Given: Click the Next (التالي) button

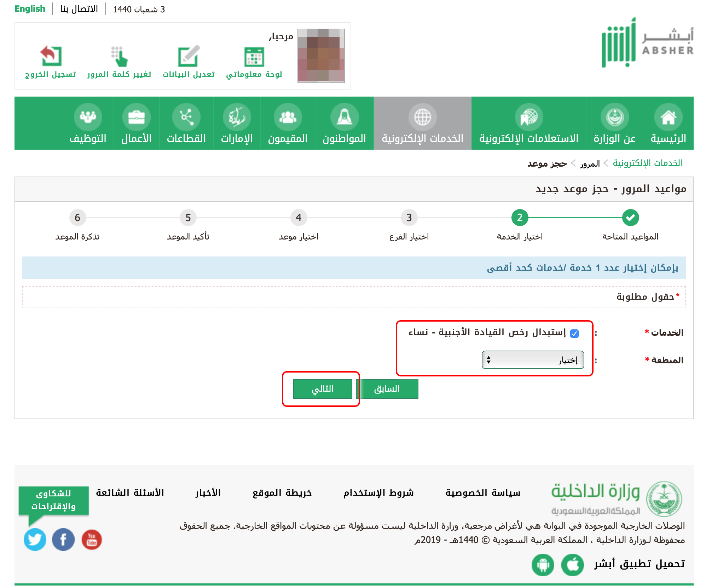Looking at the screenshot, I should (x=323, y=388).
